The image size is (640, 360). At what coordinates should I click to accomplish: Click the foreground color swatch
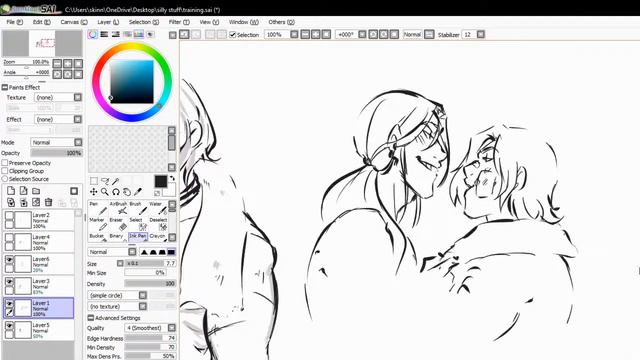pyautogui.click(x=160, y=182)
